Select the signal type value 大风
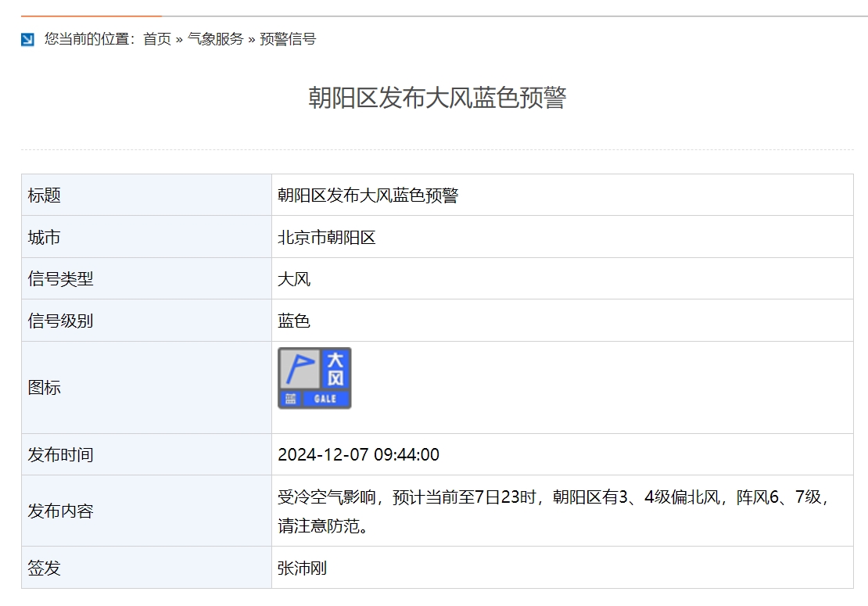Screen dimensions: 868x606 (294, 279)
